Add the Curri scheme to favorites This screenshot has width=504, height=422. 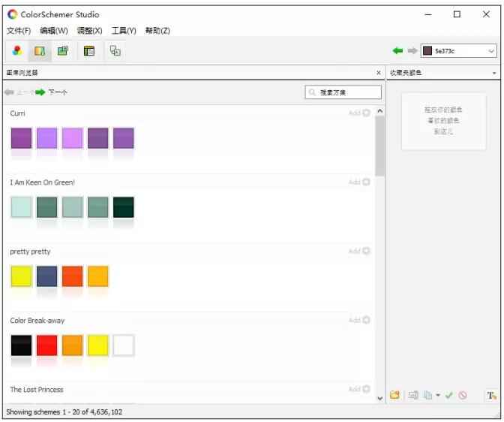pos(359,113)
